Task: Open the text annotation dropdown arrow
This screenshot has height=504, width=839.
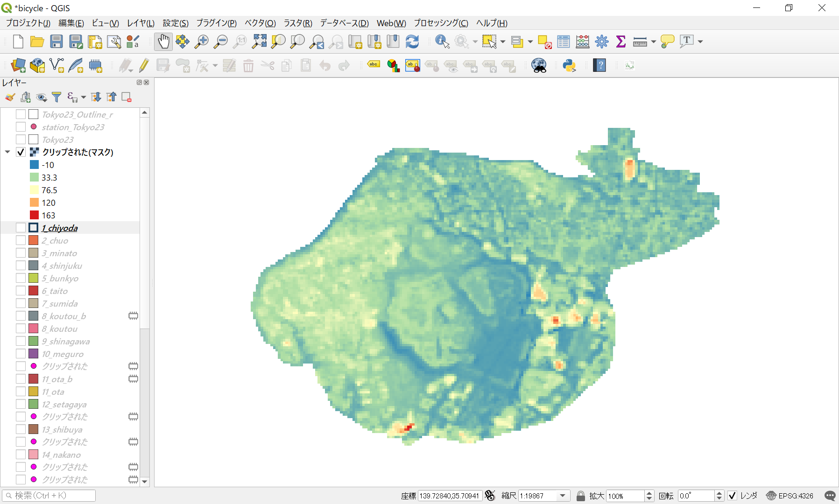Action: click(700, 42)
